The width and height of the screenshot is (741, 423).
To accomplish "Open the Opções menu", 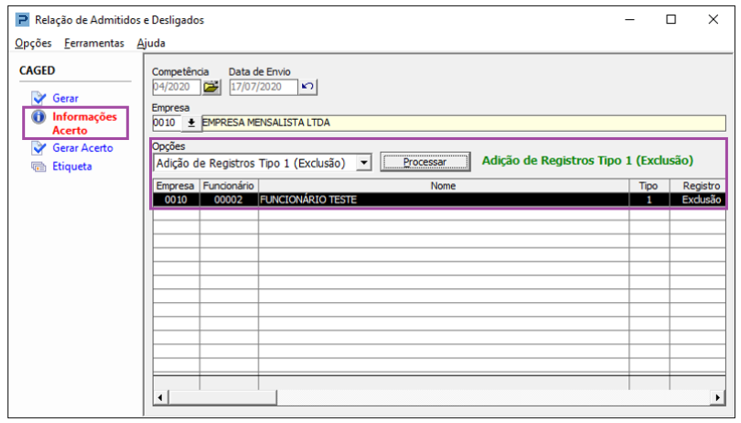I will tap(33, 43).
